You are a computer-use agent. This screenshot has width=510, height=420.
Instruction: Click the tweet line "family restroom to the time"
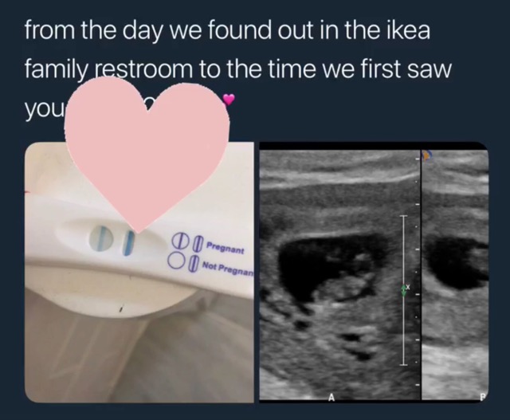click(170, 69)
